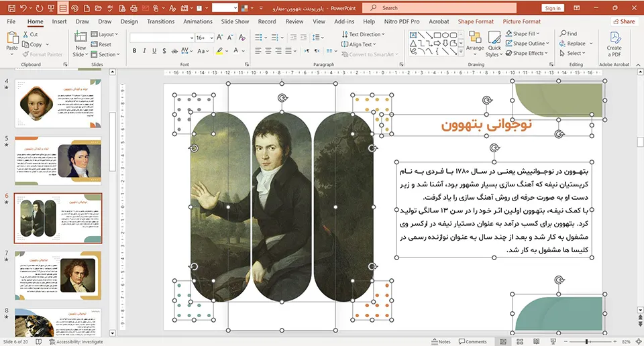Viewport: 644px width, 346px height.
Task: Insert a New Slide via its icon
Action: [x=80, y=37]
